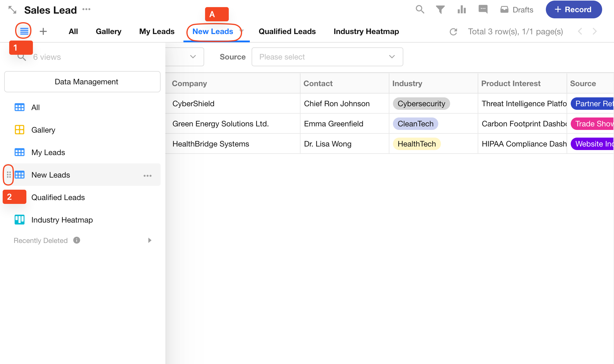Image resolution: width=614 pixels, height=364 pixels.
Task: Click the blue Record button
Action: (x=573, y=9)
